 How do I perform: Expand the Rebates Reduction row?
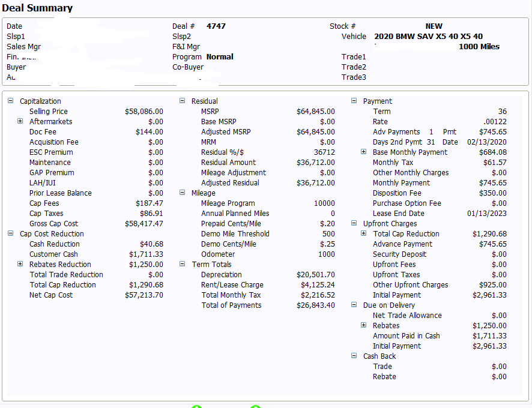pos(20,264)
